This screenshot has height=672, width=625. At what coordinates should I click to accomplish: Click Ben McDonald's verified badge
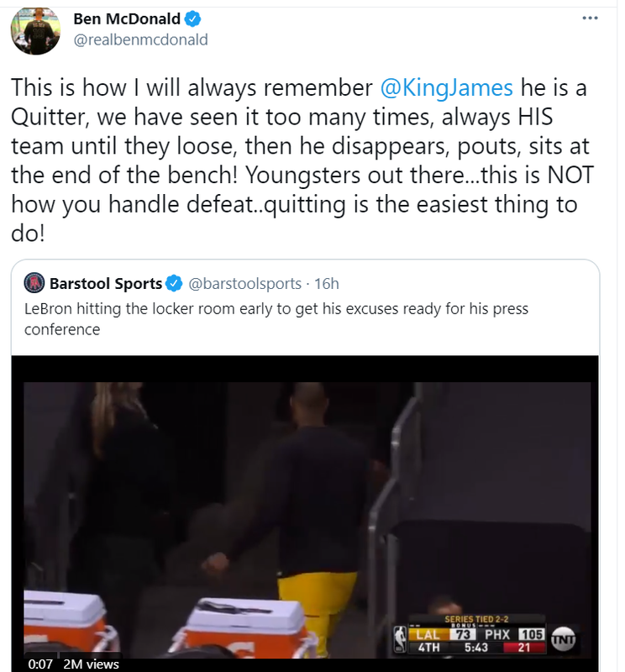tap(193, 18)
